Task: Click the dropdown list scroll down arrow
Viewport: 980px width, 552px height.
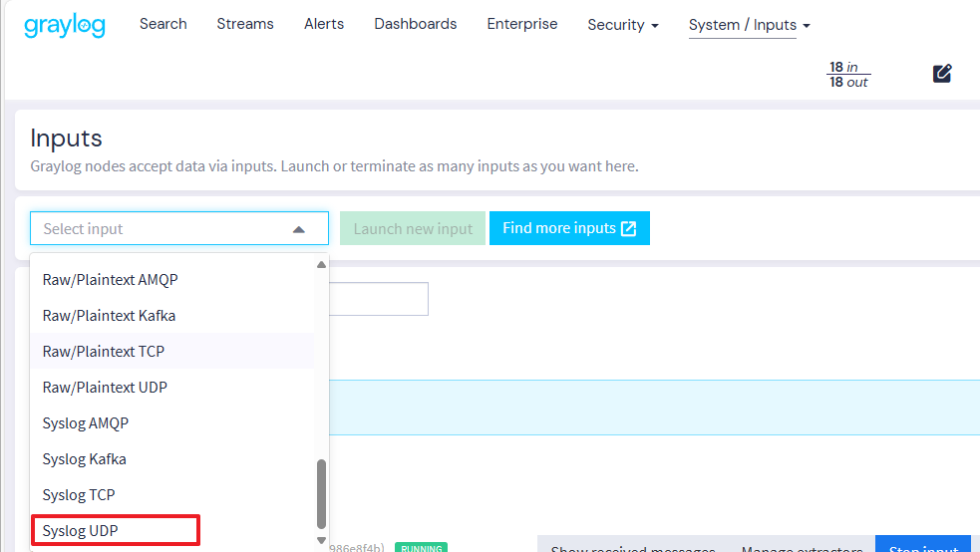Action: click(321, 541)
